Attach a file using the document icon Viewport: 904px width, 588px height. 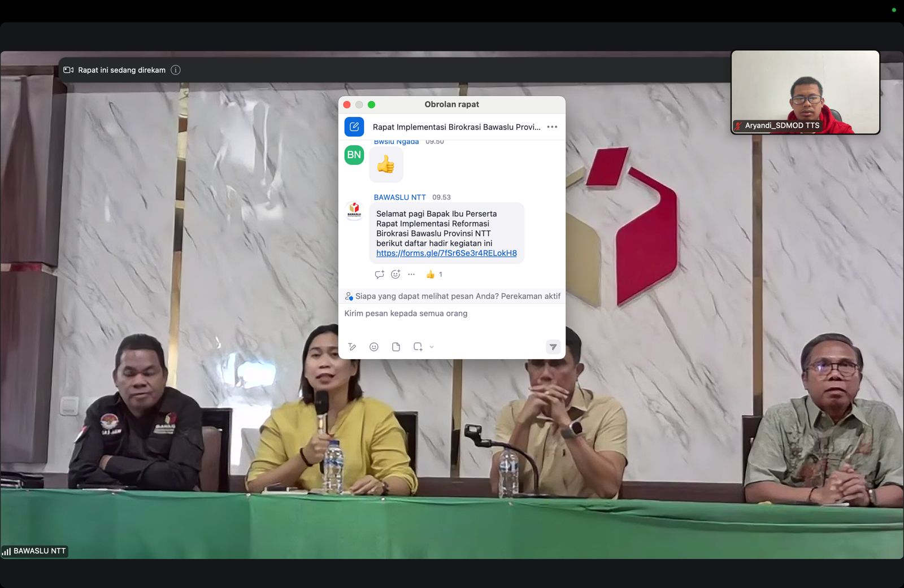(396, 347)
